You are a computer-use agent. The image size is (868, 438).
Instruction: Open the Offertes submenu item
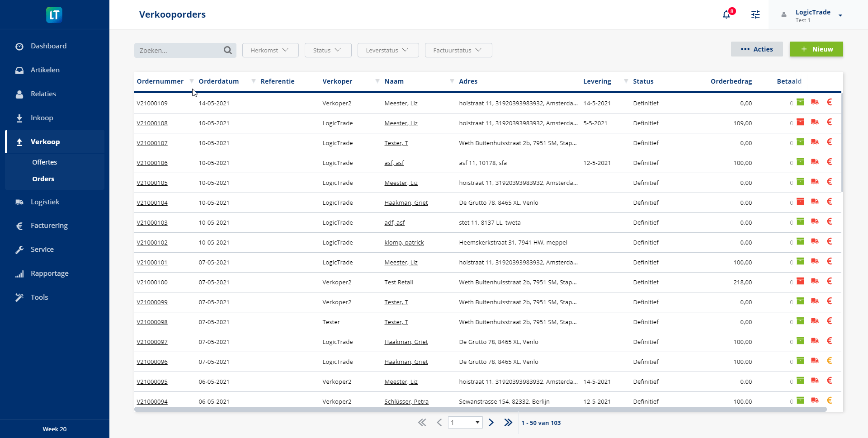44,162
